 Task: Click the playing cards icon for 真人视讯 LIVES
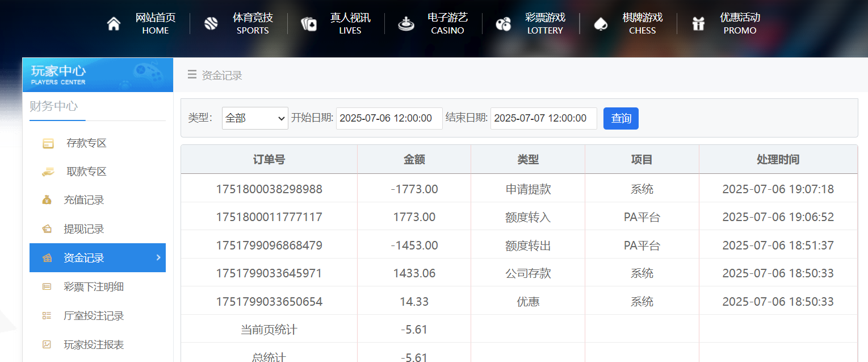[x=308, y=23]
